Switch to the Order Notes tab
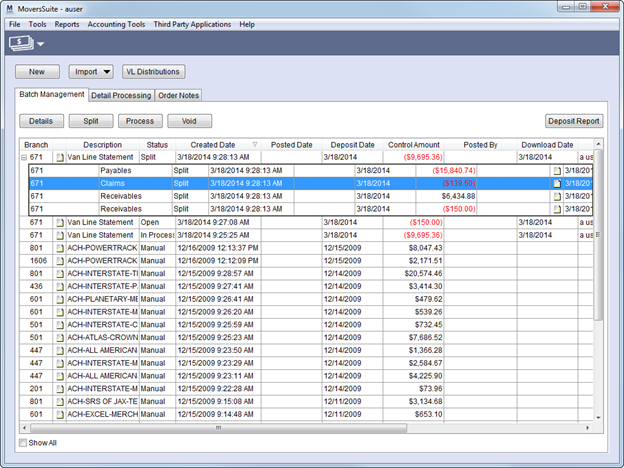This screenshot has height=468, width=624. tap(180, 96)
